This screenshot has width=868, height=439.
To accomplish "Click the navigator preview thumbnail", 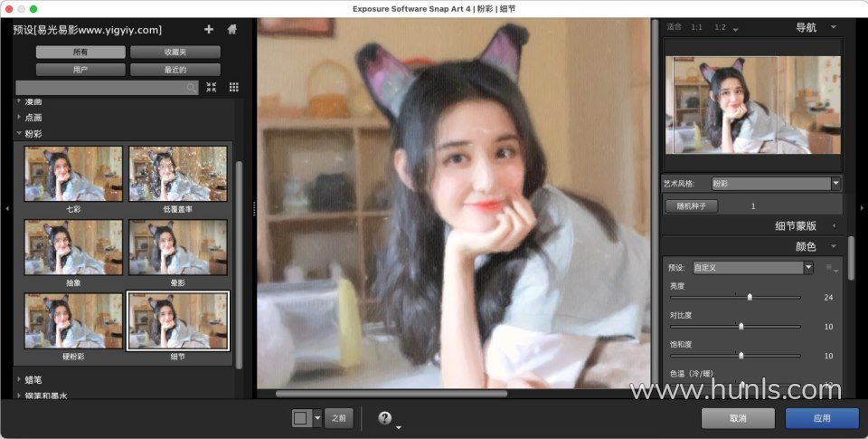I will (x=753, y=105).
